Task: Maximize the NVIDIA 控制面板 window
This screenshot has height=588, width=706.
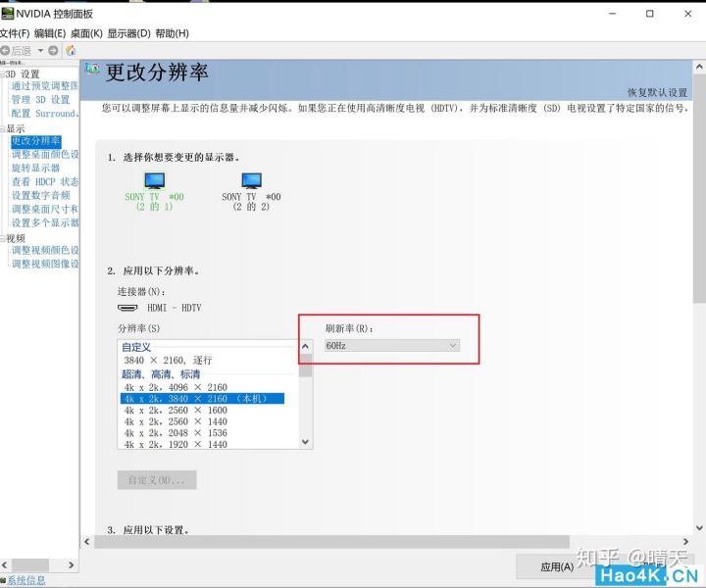Action: click(650, 14)
